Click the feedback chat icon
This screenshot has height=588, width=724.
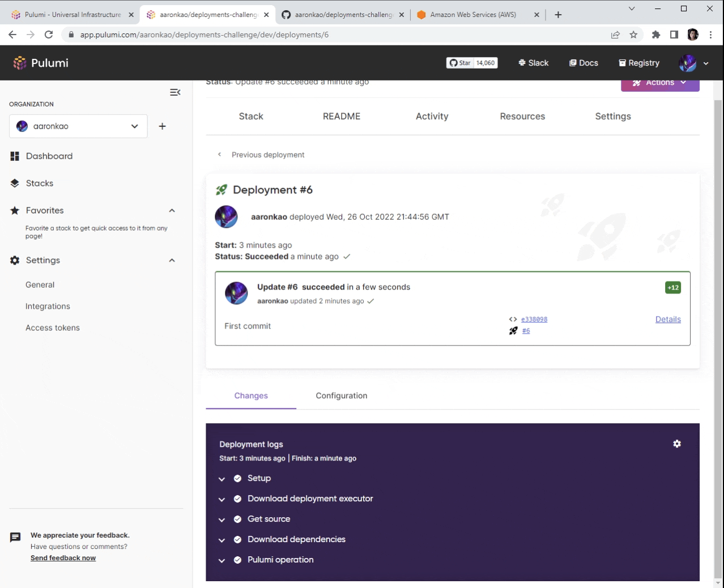pyautogui.click(x=15, y=537)
